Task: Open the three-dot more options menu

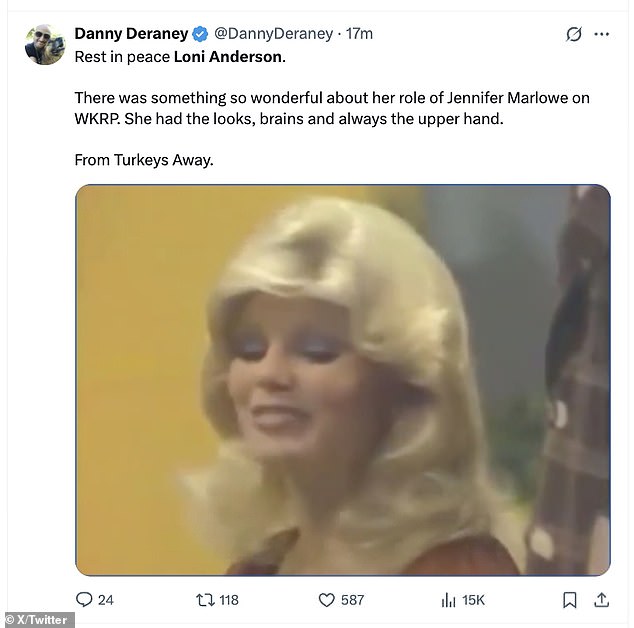Action: [601, 34]
